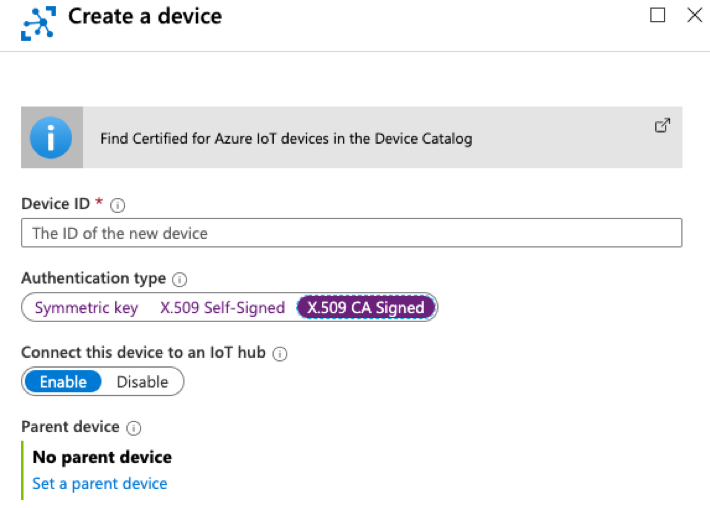Select Symmetric key authentication
710x508 pixels.
tap(86, 308)
